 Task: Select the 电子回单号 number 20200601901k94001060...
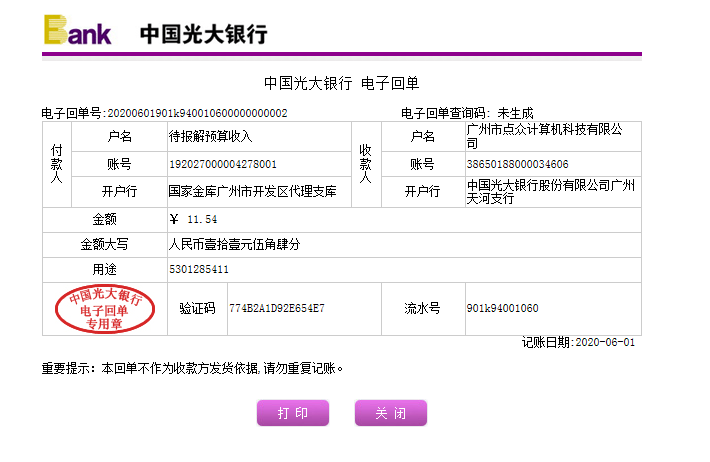pos(197,113)
